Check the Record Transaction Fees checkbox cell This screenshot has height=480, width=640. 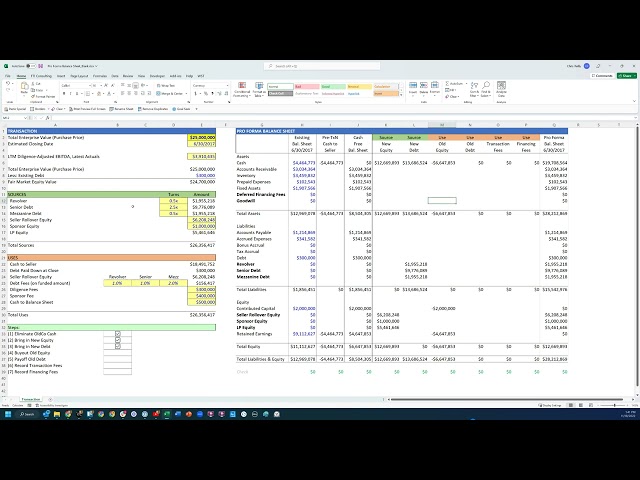tap(118, 365)
